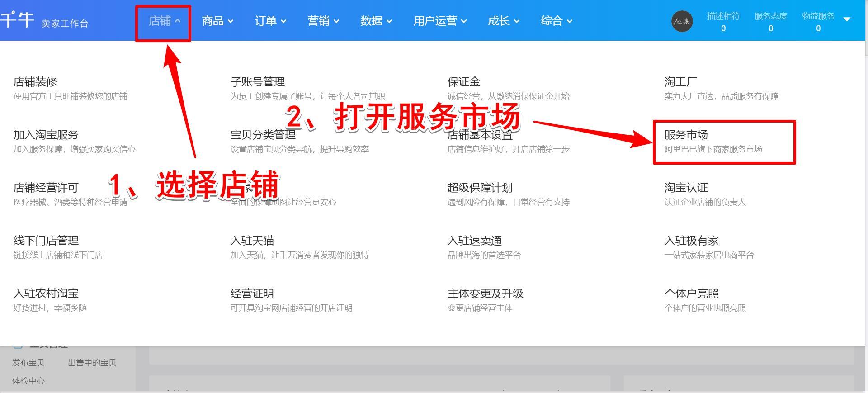Open 超级保障计划 entry
Viewport: 868px width, 393px height.
pos(480,188)
